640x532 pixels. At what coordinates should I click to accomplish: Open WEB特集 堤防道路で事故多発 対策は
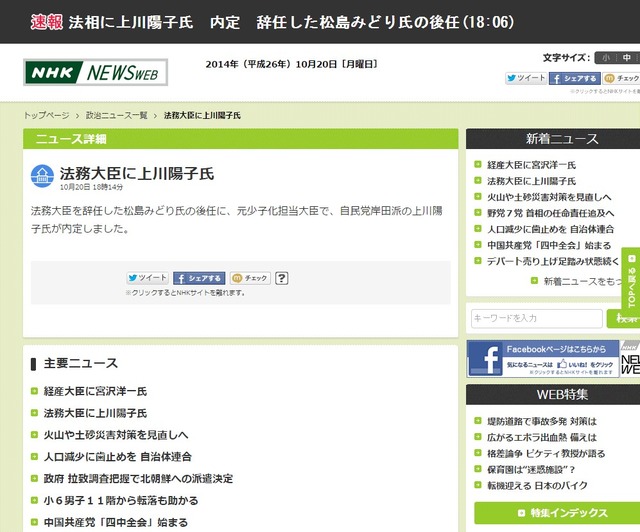click(x=541, y=421)
